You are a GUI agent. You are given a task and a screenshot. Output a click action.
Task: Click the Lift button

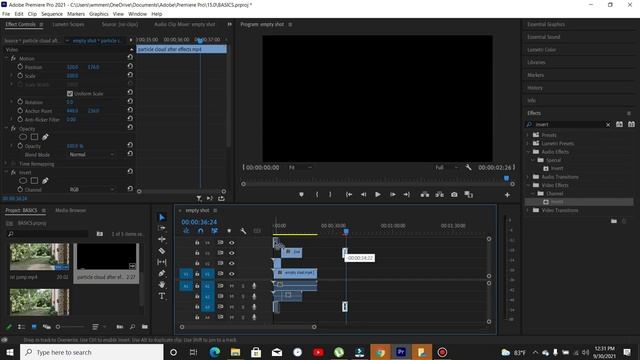tap(425, 195)
